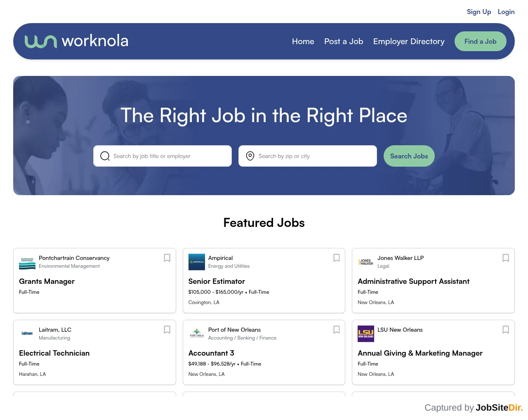Go to the Home page
The height and width of the screenshot is (420, 528).
pos(303,41)
